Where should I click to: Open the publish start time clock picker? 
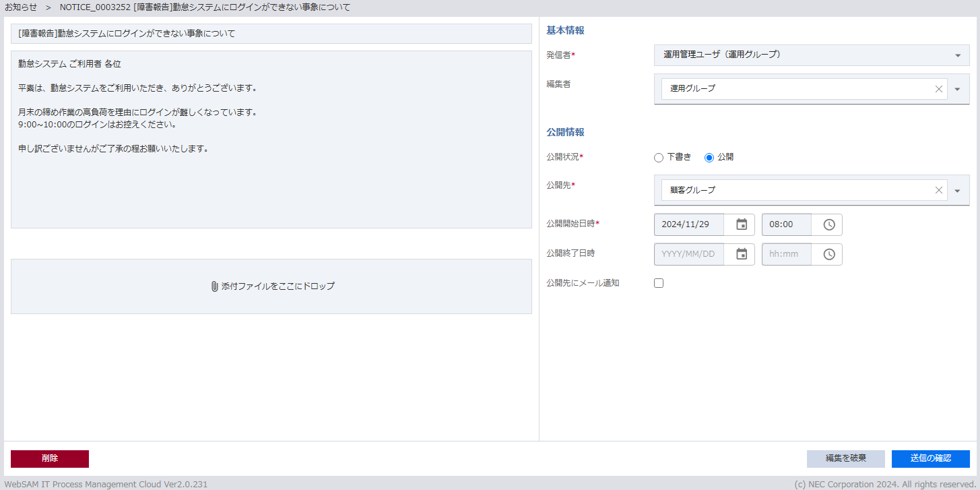click(x=828, y=224)
